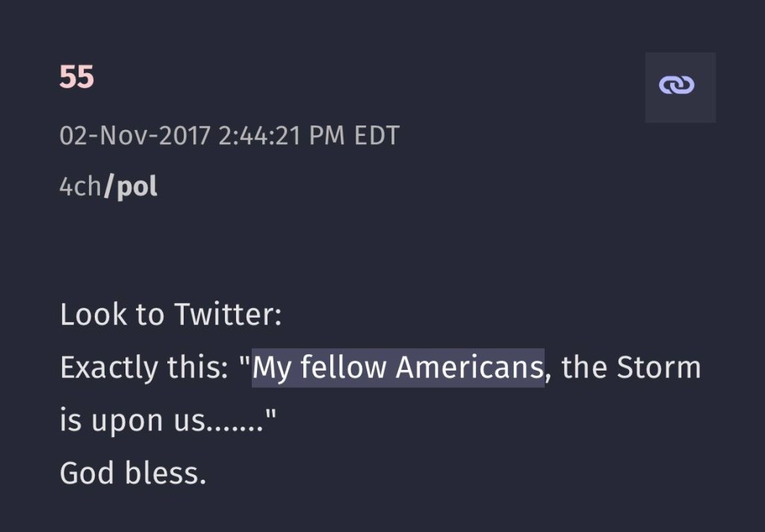Click the 02-Nov-2017 date in the timestamp
765x532 pixels.
[134, 137]
